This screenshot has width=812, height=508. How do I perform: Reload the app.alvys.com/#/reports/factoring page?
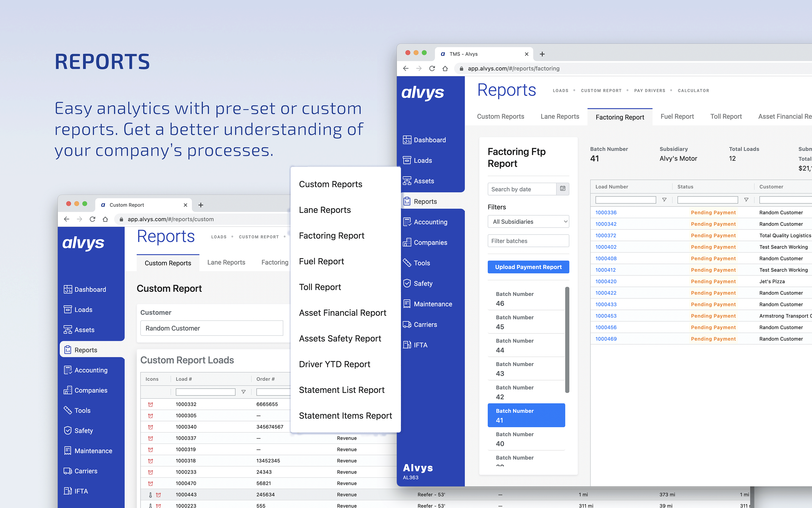click(432, 69)
